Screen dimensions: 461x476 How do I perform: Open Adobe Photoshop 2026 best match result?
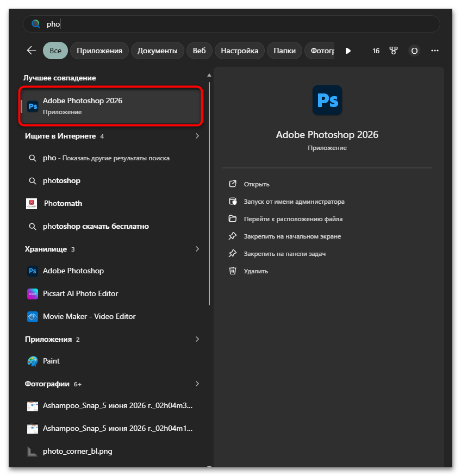[x=111, y=106]
